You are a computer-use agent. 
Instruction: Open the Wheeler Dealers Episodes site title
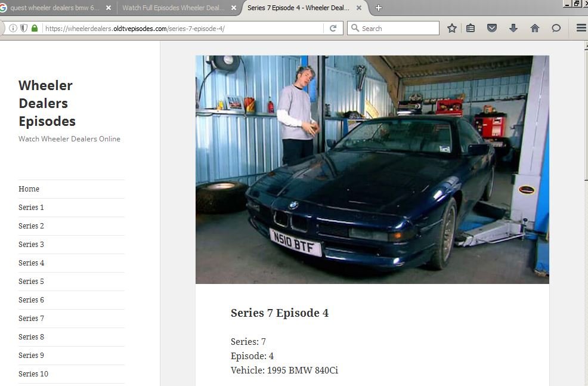coord(47,103)
